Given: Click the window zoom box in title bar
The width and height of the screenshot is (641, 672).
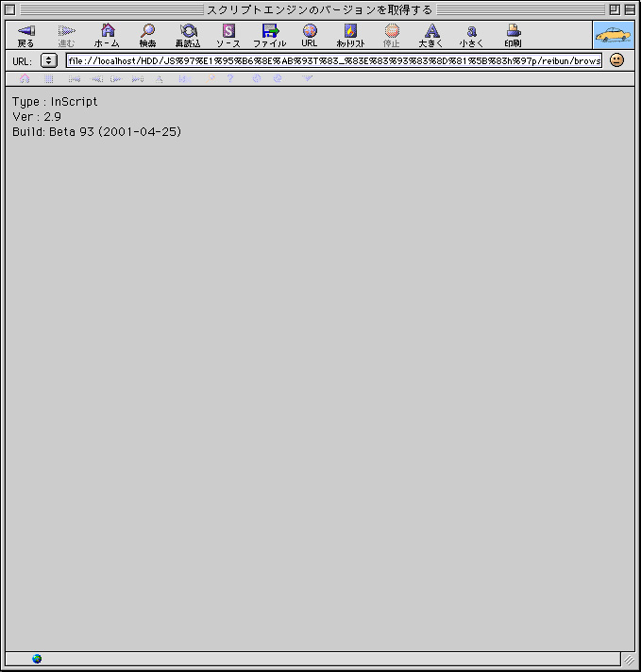Looking at the screenshot, I should coord(615,9).
